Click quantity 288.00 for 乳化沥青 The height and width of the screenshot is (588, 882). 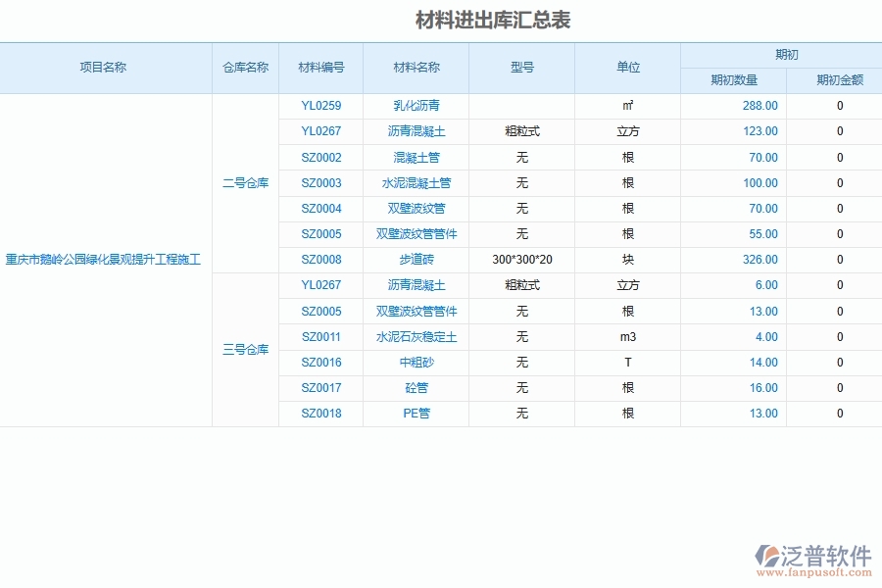[x=760, y=106]
